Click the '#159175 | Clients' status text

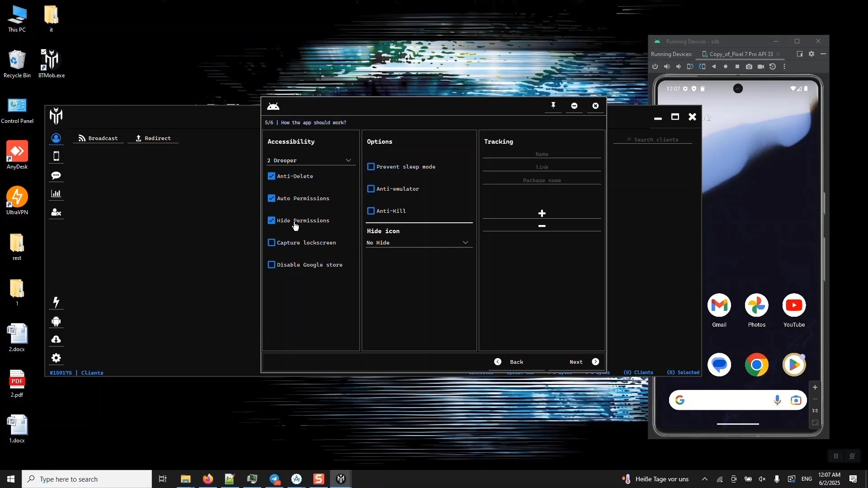tap(76, 373)
